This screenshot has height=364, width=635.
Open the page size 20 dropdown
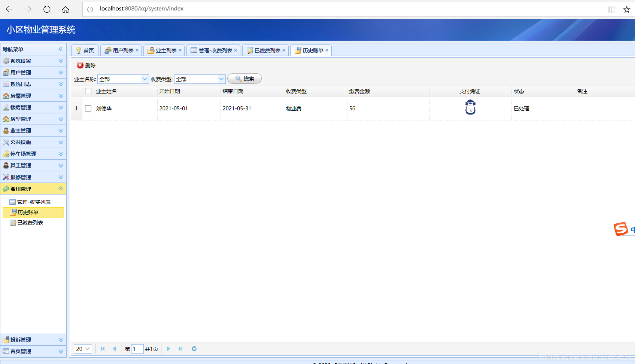point(83,349)
